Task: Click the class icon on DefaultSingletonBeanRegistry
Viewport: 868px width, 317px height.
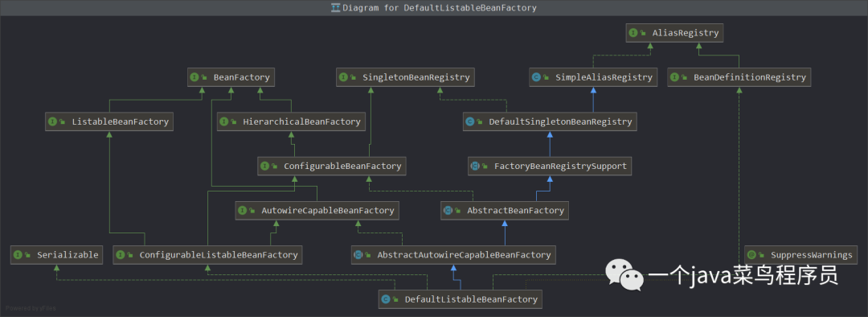Action: pos(470,122)
